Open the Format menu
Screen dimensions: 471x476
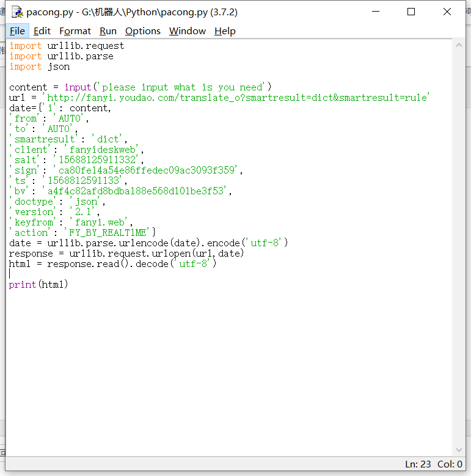(x=75, y=31)
